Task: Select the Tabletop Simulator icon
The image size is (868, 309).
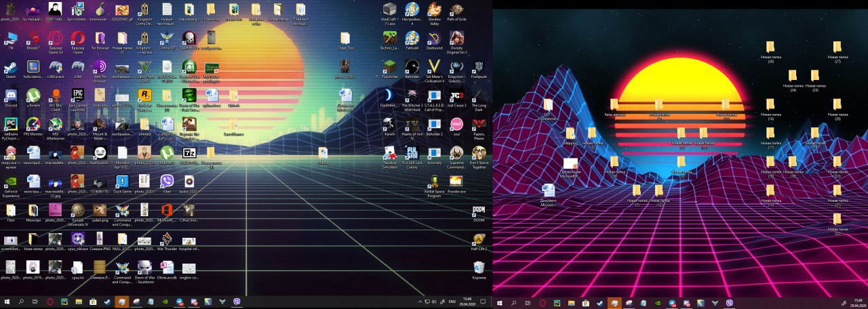Action: [x=389, y=157]
